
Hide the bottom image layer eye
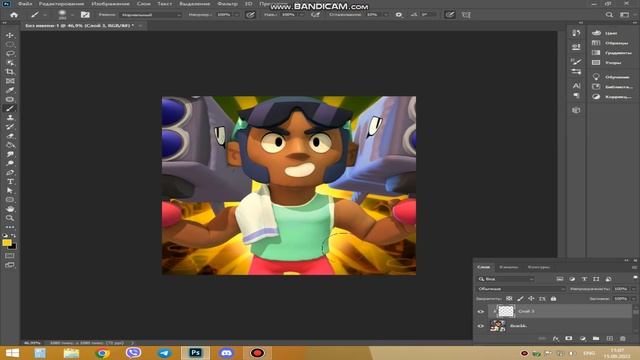coord(480,326)
